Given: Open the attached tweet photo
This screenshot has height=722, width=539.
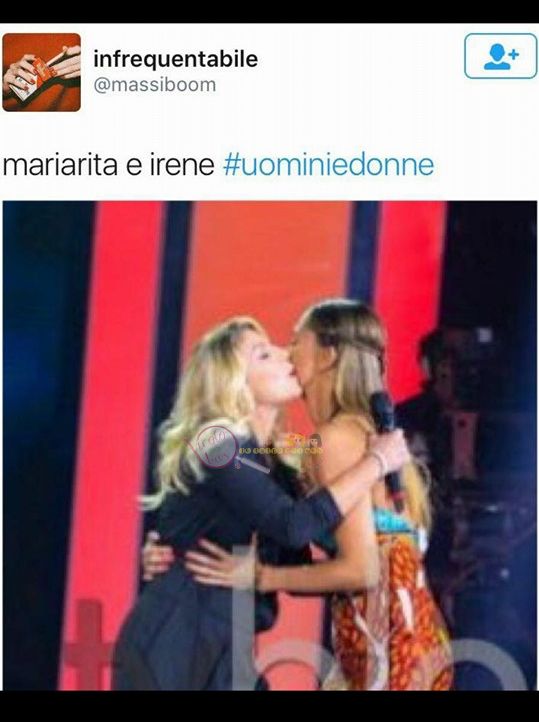Looking at the screenshot, I should point(270,446).
